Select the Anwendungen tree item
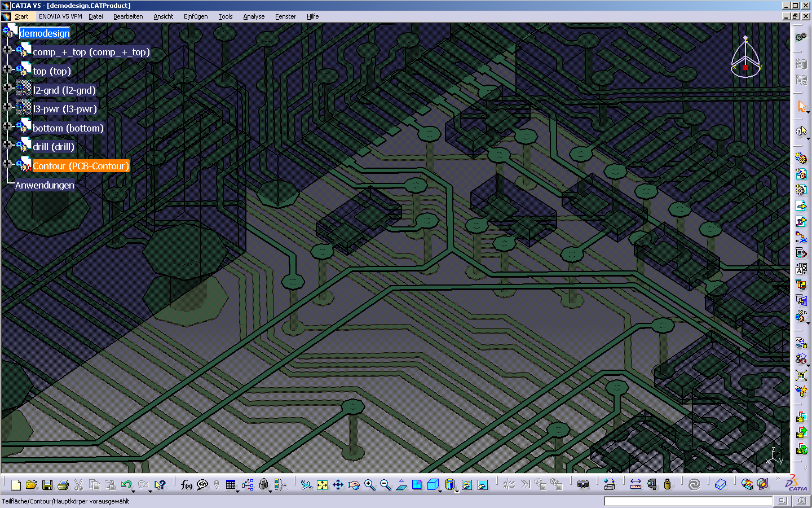812x508 pixels. (x=45, y=185)
